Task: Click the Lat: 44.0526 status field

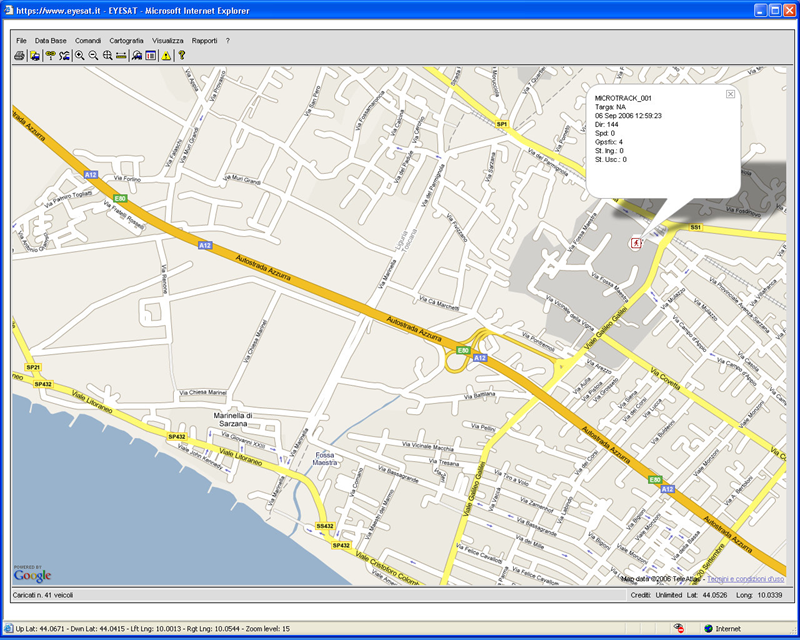Action: (707, 595)
